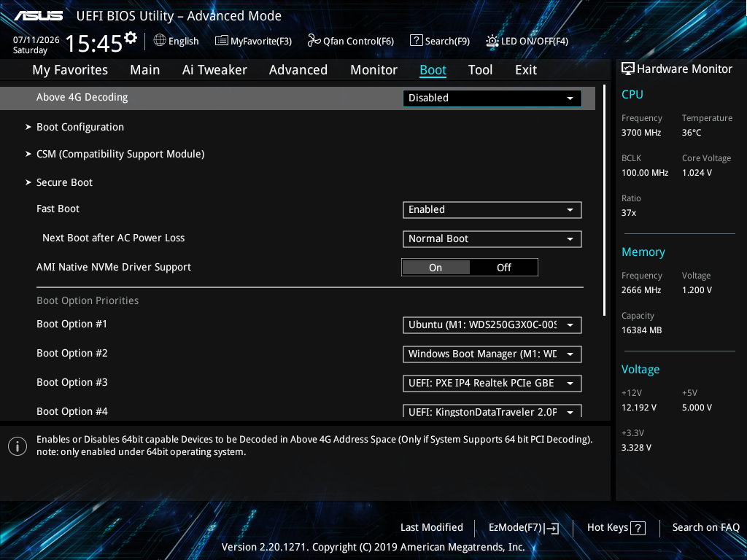Expand the Boot Configuration submenu

80,127
